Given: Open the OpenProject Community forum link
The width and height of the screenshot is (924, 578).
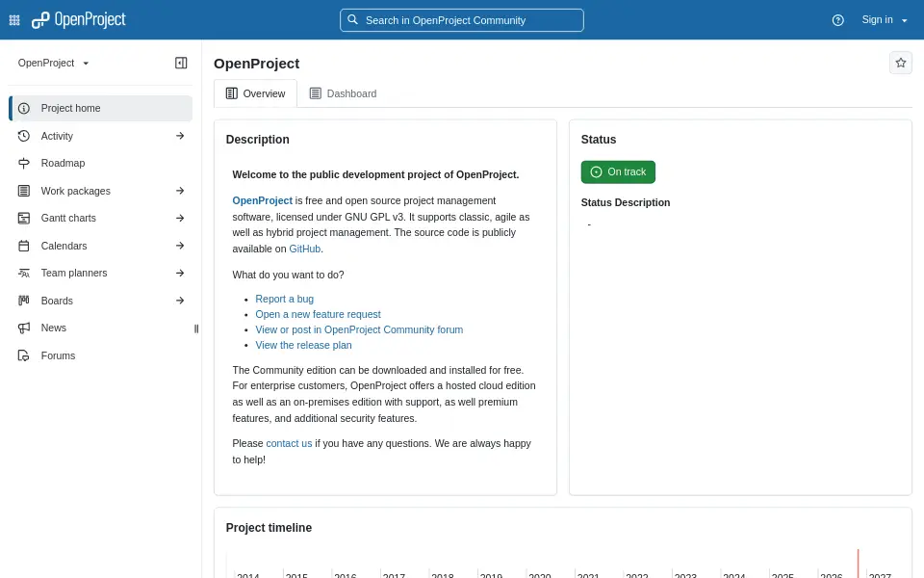Looking at the screenshot, I should click(359, 329).
